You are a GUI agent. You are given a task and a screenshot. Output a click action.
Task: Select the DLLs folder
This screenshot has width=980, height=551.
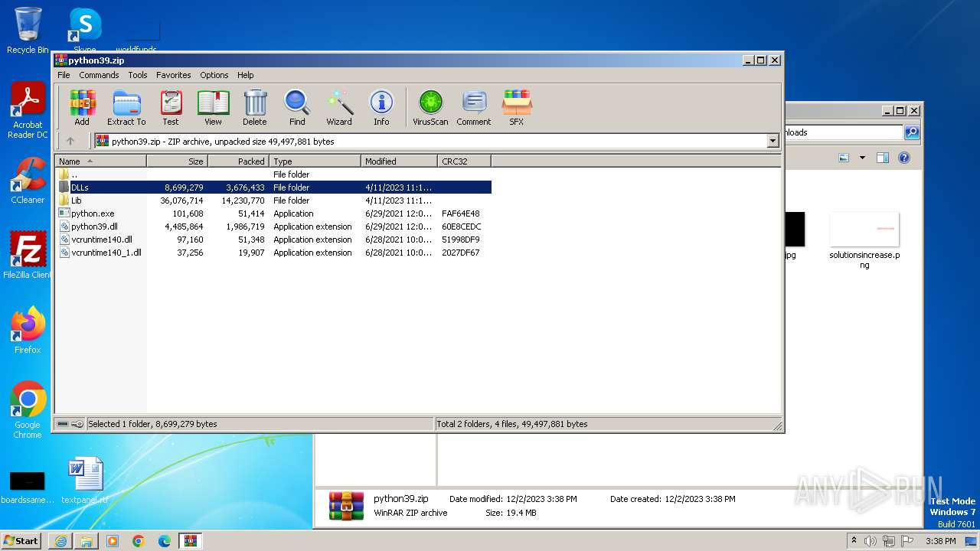(x=273, y=187)
